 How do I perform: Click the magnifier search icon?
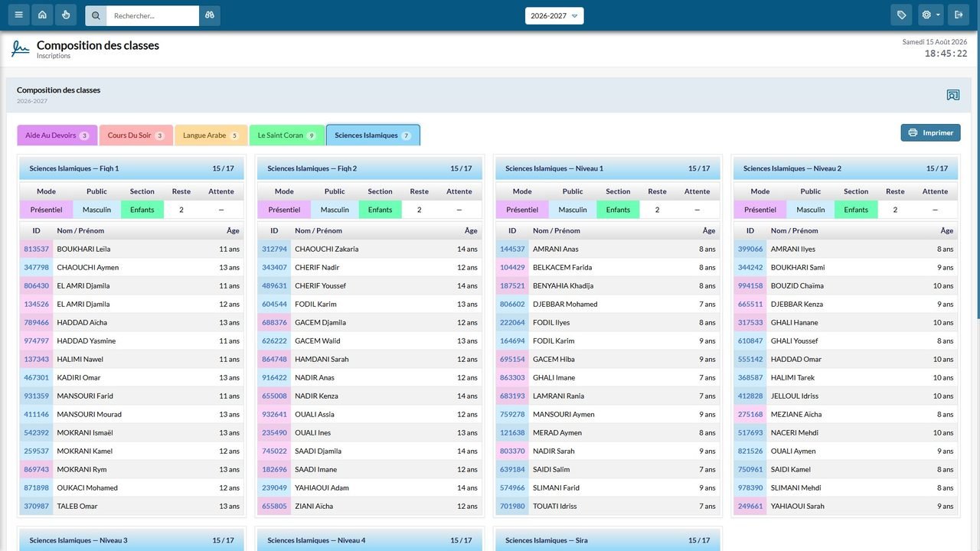click(x=96, y=15)
